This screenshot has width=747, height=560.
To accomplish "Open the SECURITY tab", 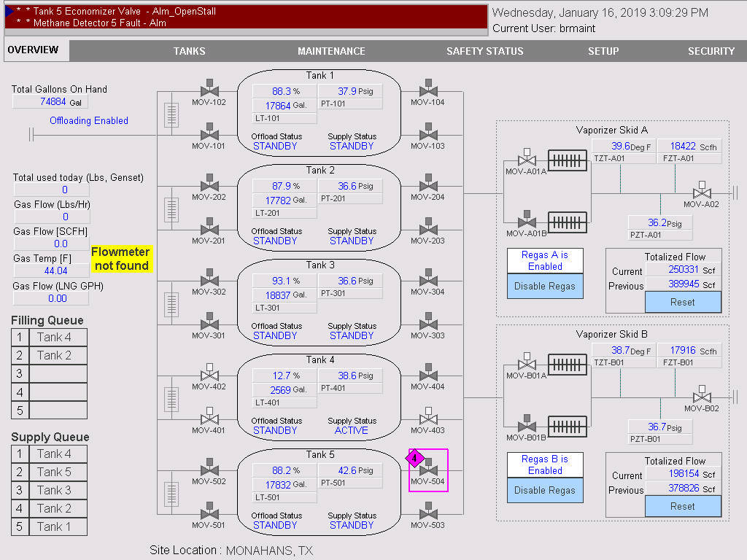I will coord(711,51).
